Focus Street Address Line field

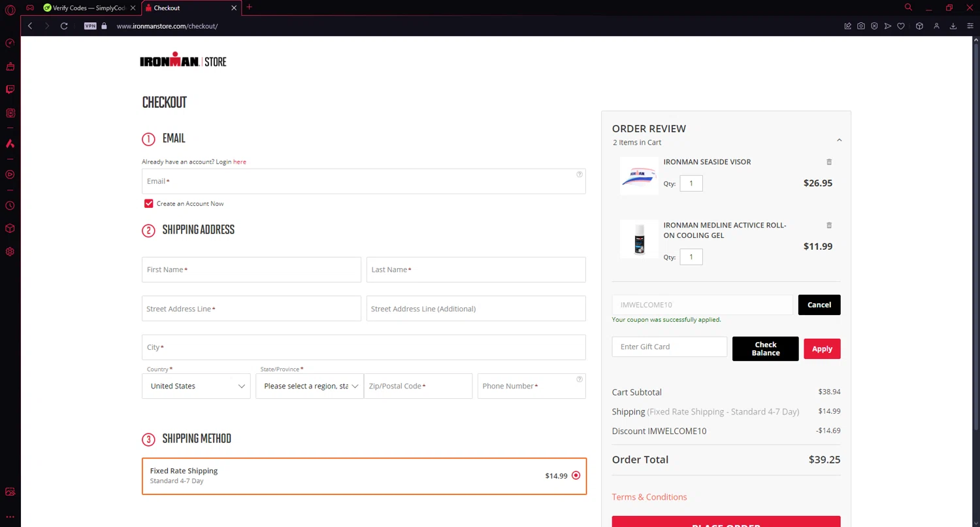click(x=252, y=309)
